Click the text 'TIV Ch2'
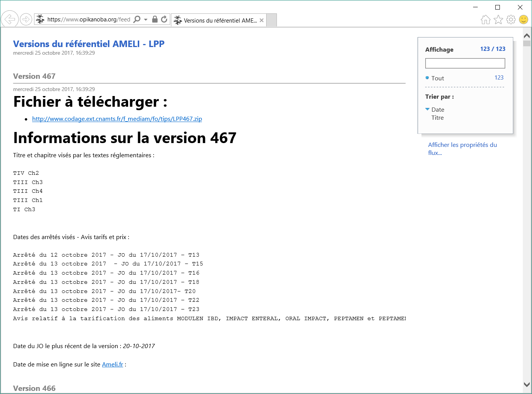The image size is (532, 394). [x=26, y=173]
